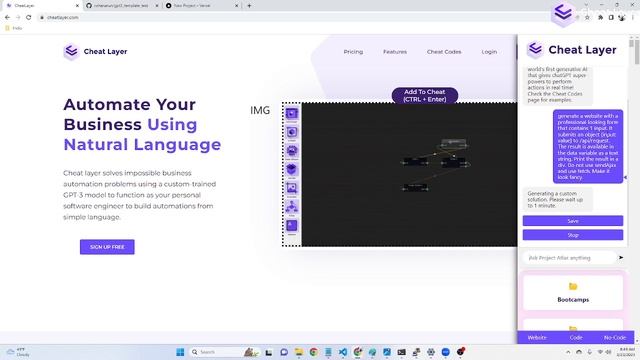This screenshot has width=640, height=360.
Task: Open the Pricing page
Action: (x=353, y=52)
